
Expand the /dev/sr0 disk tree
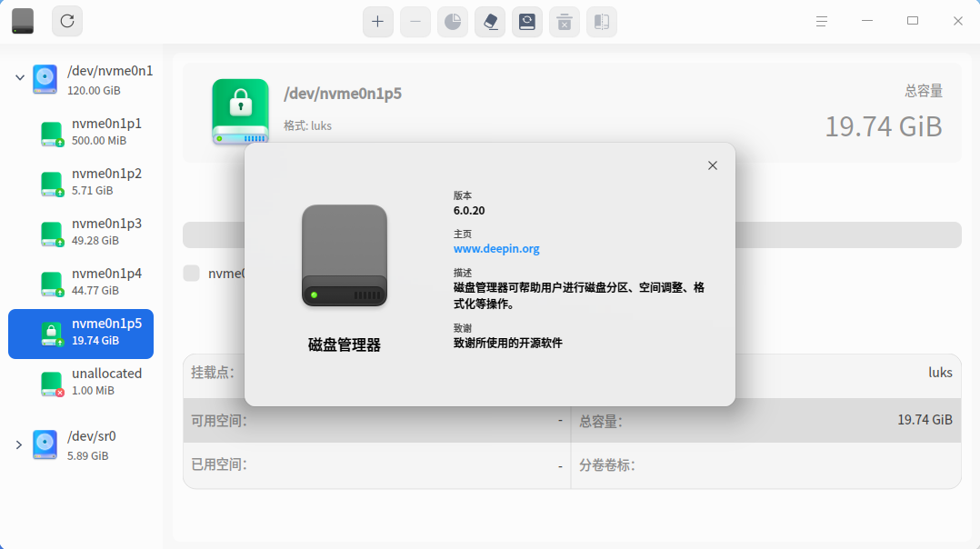tap(19, 444)
